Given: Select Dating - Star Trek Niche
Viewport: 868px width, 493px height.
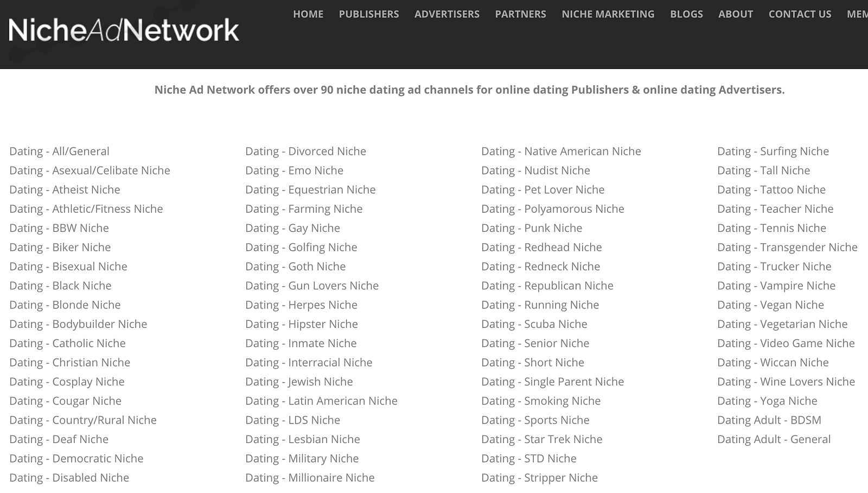Looking at the screenshot, I should (542, 439).
